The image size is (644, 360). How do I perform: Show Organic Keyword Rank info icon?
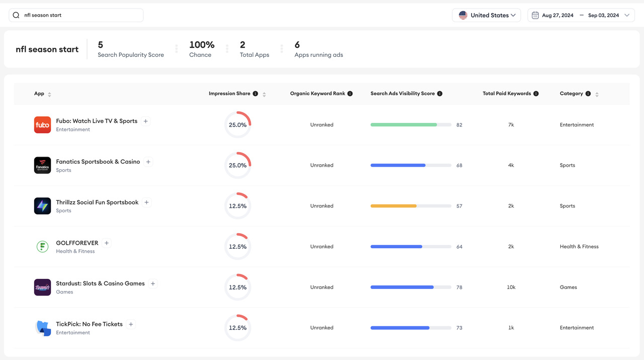click(350, 94)
